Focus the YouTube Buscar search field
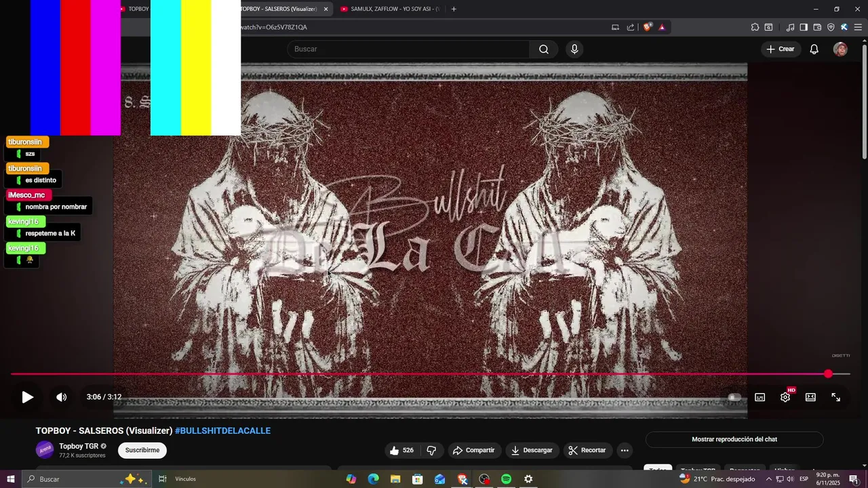The image size is (868, 488). coord(408,49)
